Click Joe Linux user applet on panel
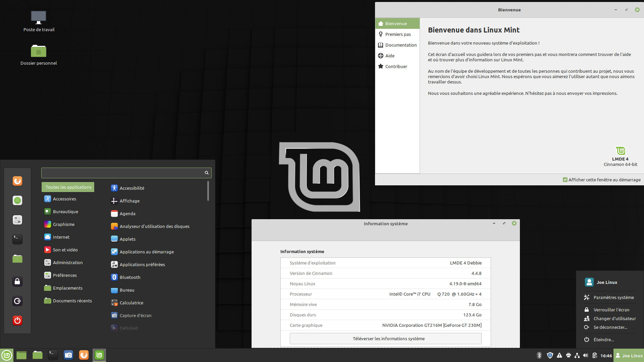Image resolution: width=644 pixels, height=362 pixels. click(x=629, y=355)
